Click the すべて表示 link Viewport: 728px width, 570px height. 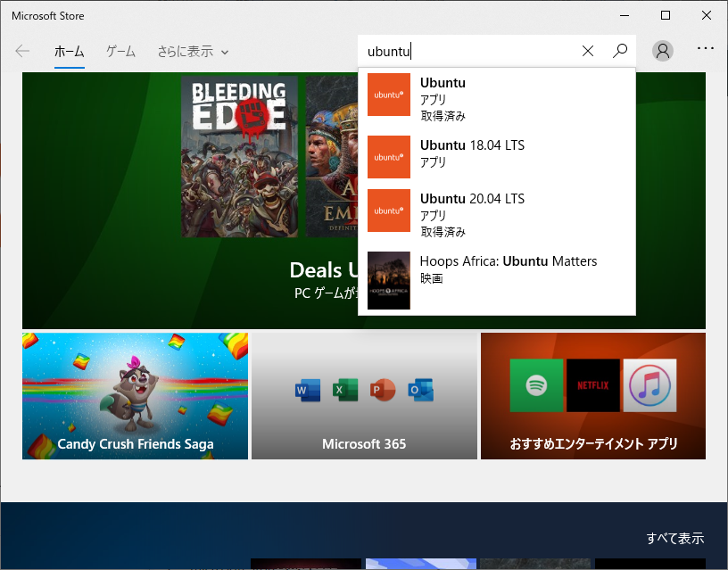675,539
